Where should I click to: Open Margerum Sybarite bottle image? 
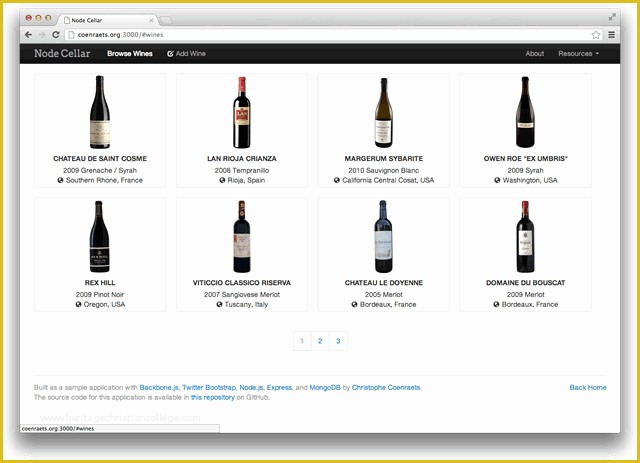(x=384, y=113)
